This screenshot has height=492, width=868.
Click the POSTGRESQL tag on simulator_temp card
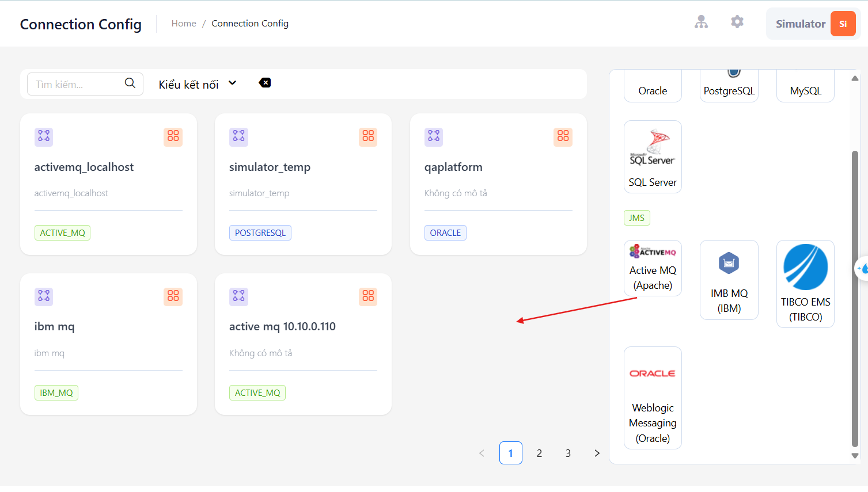point(260,232)
